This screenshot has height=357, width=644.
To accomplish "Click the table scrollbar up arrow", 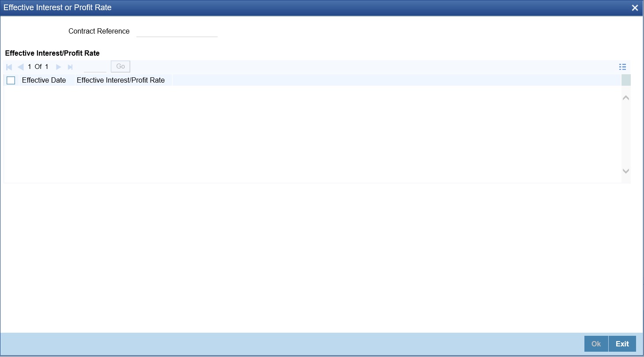I will (626, 98).
